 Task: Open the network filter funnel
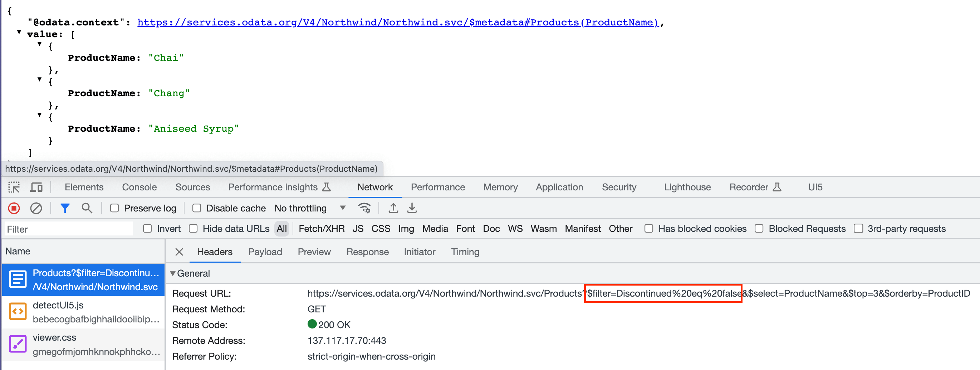65,208
